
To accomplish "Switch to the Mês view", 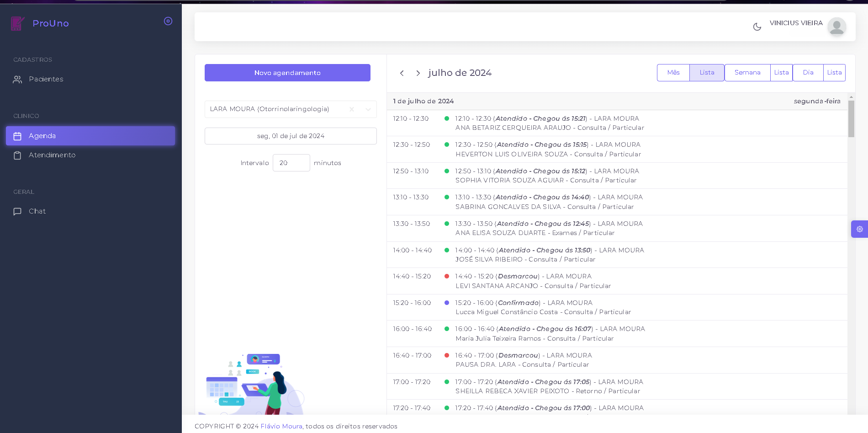I will click(x=673, y=73).
